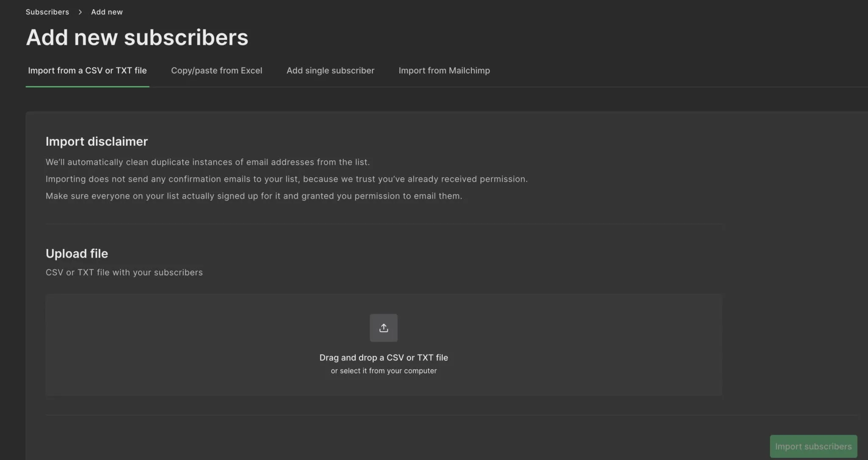Click the green underline beneath the active tab
868x460 pixels.
click(87, 86)
